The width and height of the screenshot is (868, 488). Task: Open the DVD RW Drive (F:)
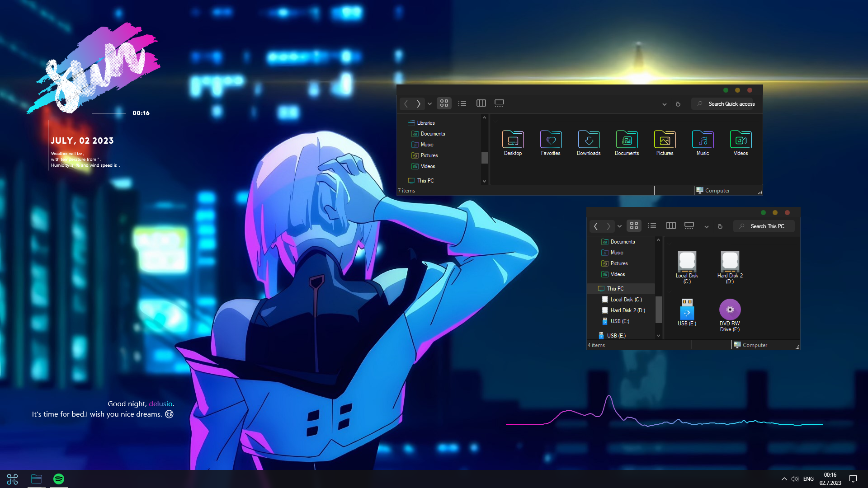coord(730,309)
